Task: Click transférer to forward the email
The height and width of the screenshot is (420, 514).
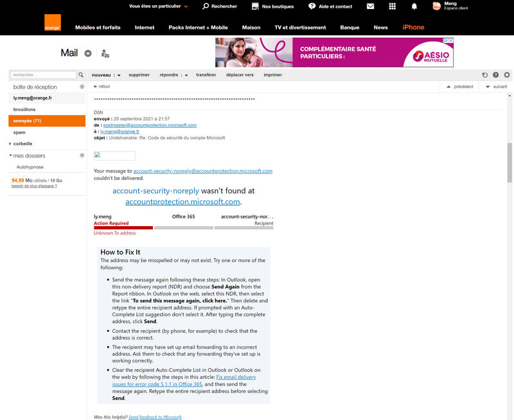Action: pos(206,74)
